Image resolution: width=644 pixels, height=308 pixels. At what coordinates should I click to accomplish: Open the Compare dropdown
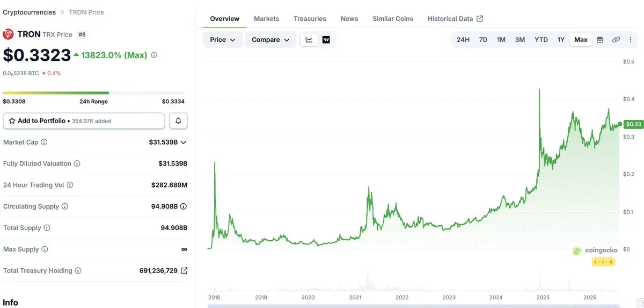click(270, 40)
